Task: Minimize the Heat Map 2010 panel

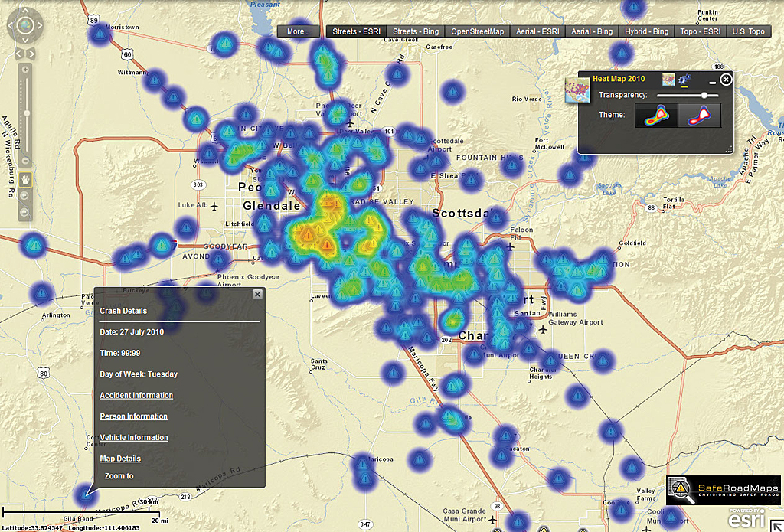Action: [x=713, y=83]
